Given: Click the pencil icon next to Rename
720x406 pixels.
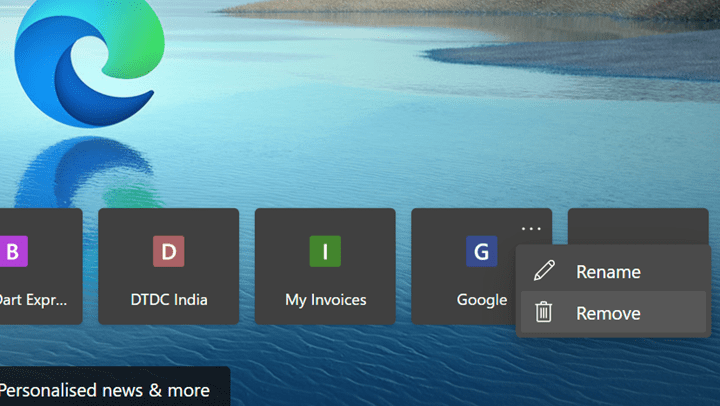Looking at the screenshot, I should click(x=544, y=271).
